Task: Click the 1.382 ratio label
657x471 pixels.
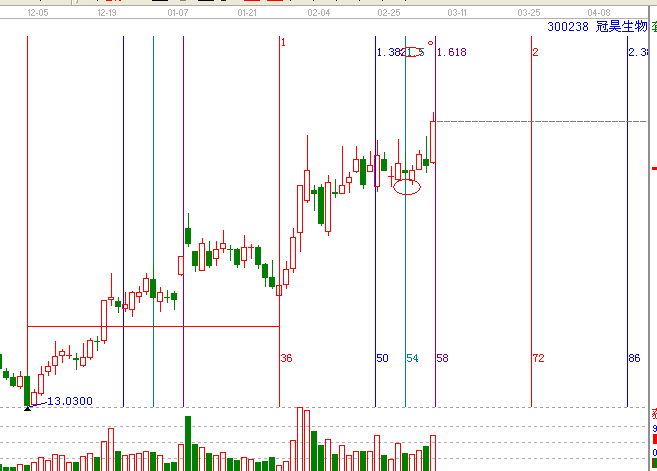Action: [388, 52]
